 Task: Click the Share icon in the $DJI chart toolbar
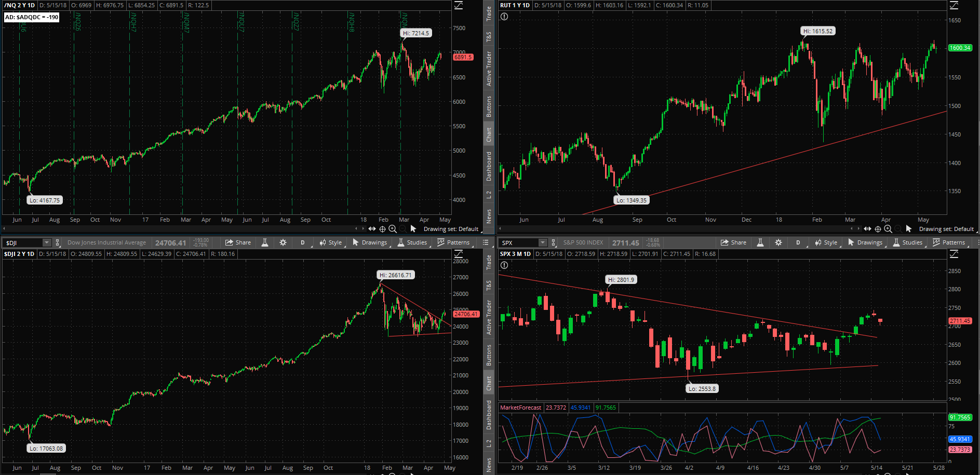(x=237, y=242)
